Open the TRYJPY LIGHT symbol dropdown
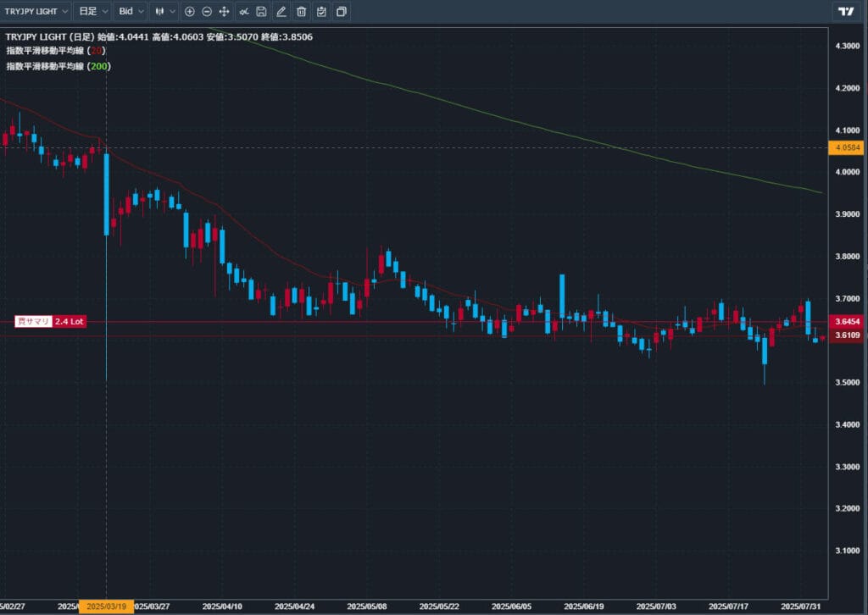868x615 pixels. tap(36, 11)
